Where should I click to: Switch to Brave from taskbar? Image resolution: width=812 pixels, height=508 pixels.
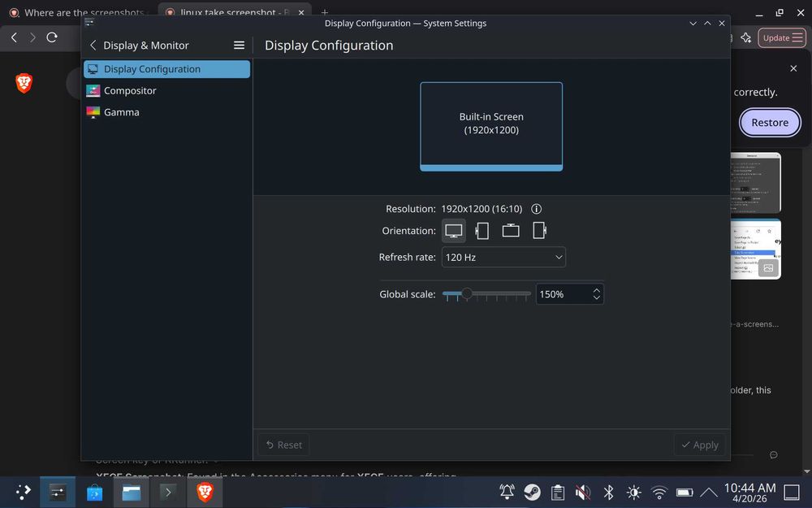click(x=205, y=492)
